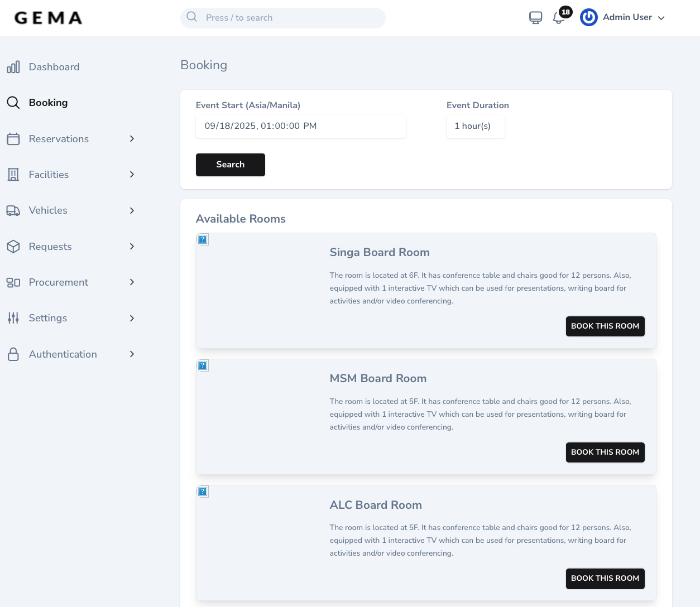The height and width of the screenshot is (607, 700).
Task: Click the Booking magnifier icon
Action: tap(13, 102)
